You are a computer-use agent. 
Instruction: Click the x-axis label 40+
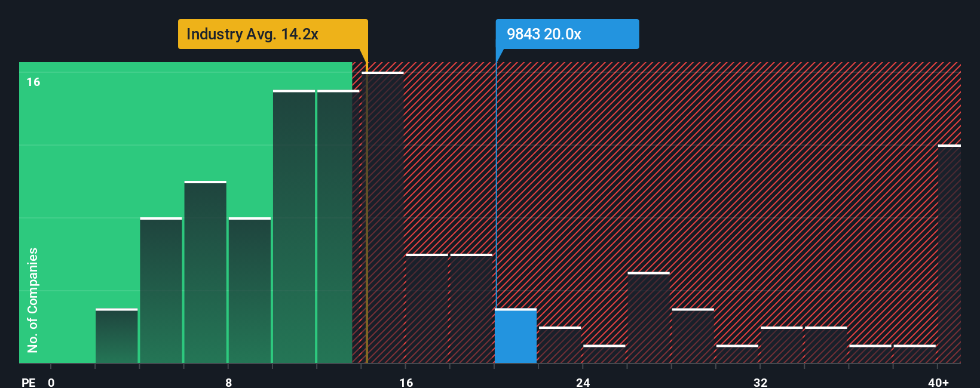point(938,382)
